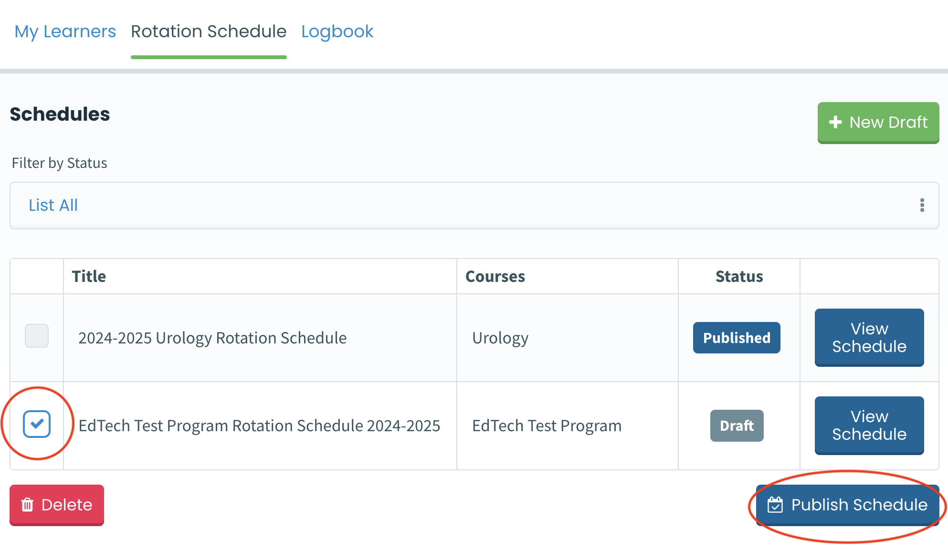Click the plus icon on New Draft
This screenshot has height=560, width=948.
835,122
